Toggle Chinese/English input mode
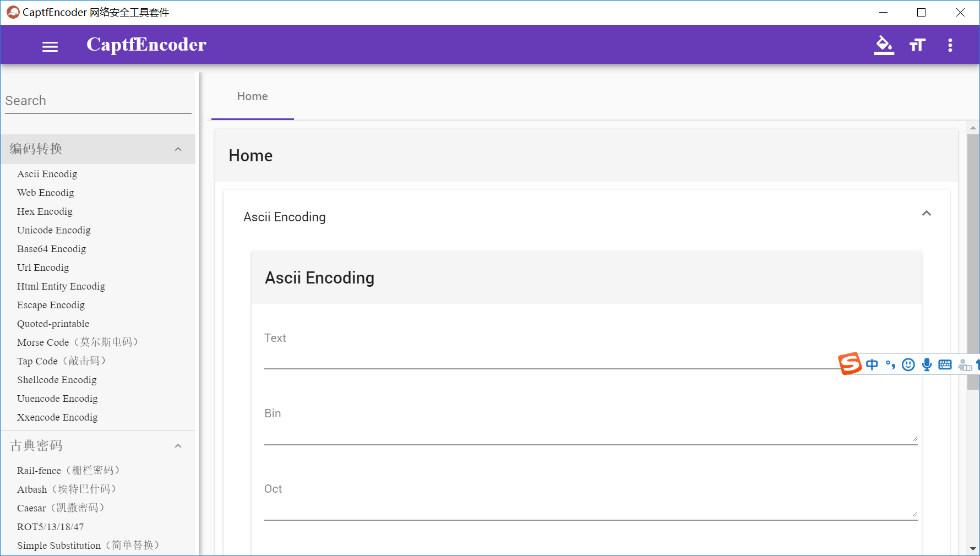Screen dimensions: 980x556 click(x=872, y=364)
